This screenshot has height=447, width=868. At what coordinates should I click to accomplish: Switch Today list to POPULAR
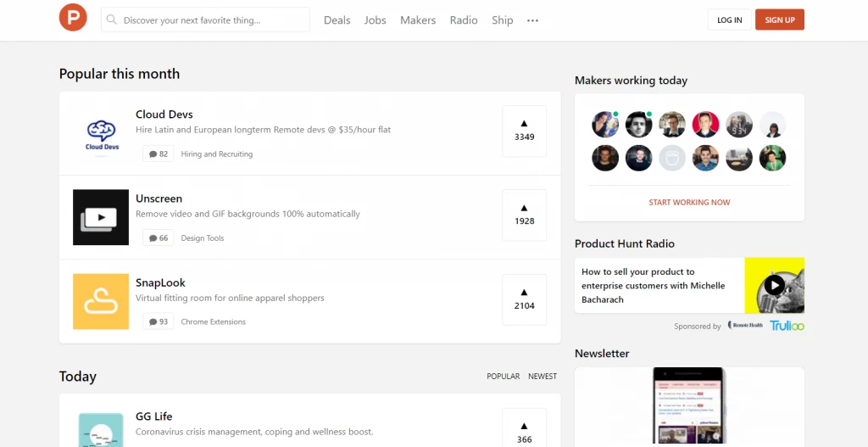pyautogui.click(x=504, y=376)
